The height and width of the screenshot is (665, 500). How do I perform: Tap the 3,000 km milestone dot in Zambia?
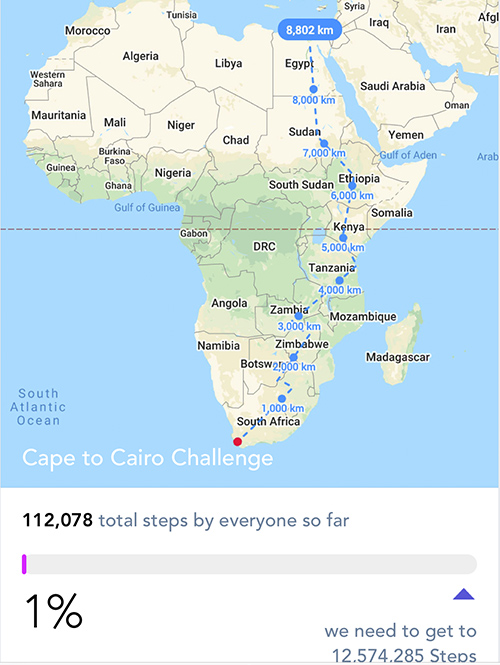tap(299, 316)
